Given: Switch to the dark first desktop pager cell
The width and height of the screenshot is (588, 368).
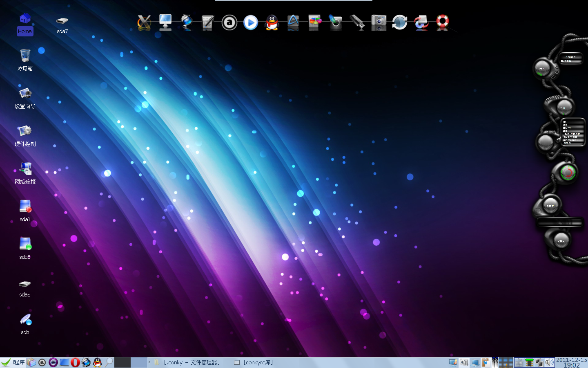Looking at the screenshot, I should click(122, 362).
